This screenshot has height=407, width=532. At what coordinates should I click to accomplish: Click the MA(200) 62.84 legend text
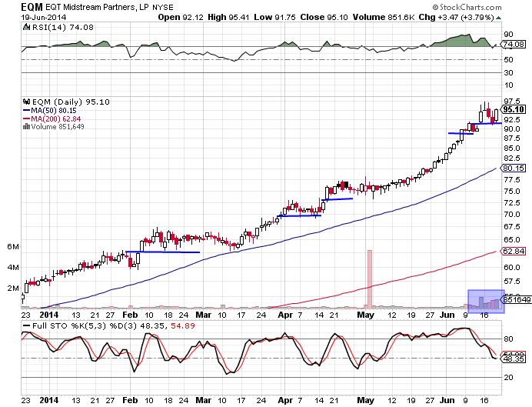pos(56,118)
